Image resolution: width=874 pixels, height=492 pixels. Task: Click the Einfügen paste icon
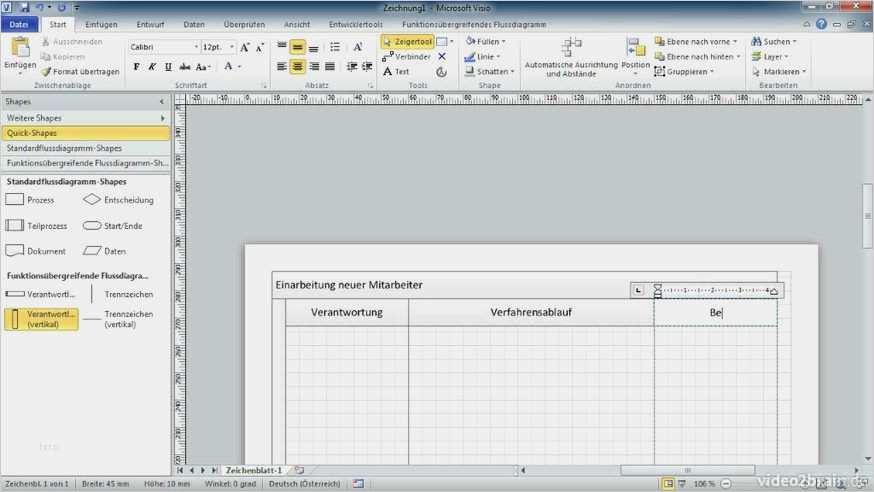click(x=20, y=48)
